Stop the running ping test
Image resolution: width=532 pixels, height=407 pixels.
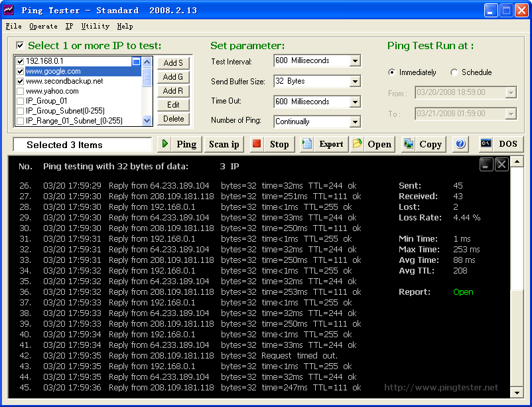[271, 144]
